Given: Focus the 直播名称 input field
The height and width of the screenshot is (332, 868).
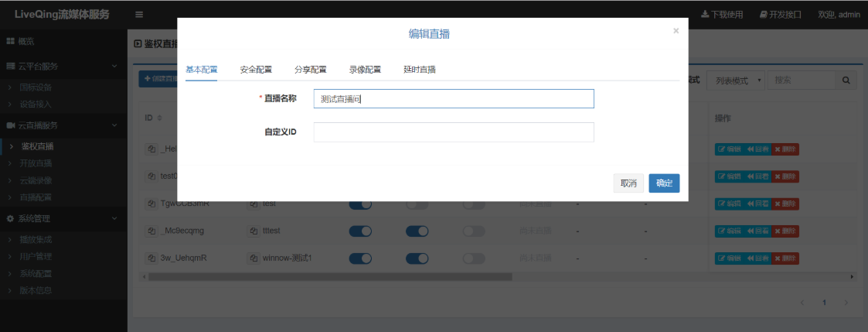Looking at the screenshot, I should pos(454,98).
